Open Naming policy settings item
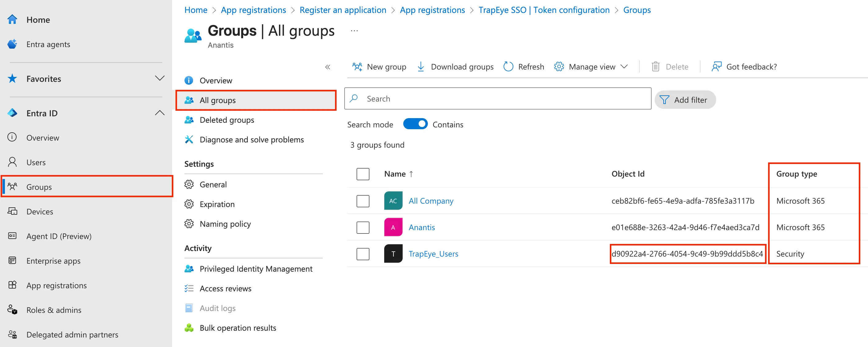The width and height of the screenshot is (868, 347). pos(225,224)
